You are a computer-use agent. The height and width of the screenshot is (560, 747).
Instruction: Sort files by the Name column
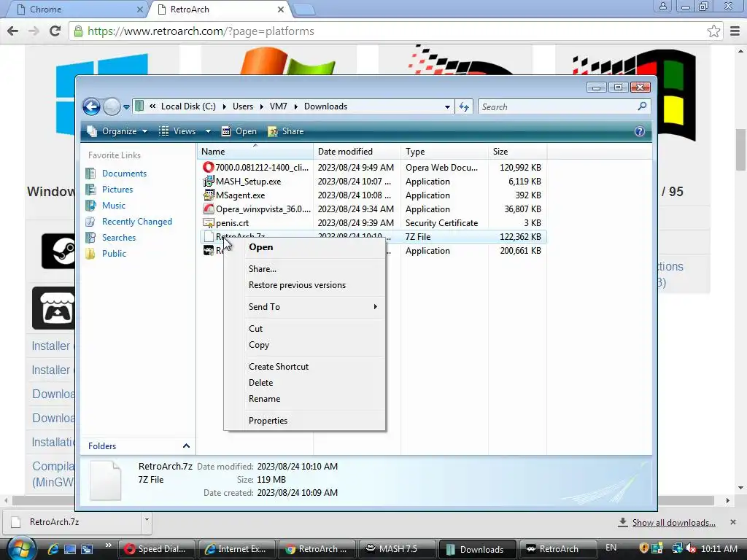coord(255,152)
